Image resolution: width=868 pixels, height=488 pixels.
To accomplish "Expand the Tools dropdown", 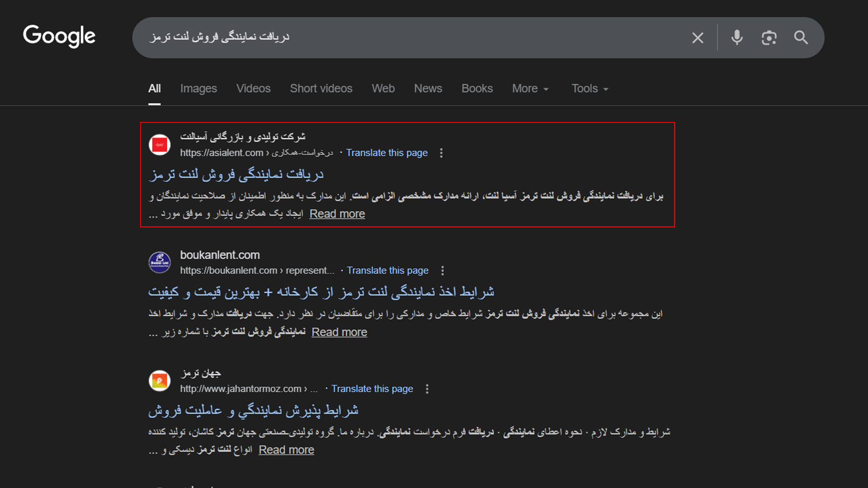I will 590,89.
